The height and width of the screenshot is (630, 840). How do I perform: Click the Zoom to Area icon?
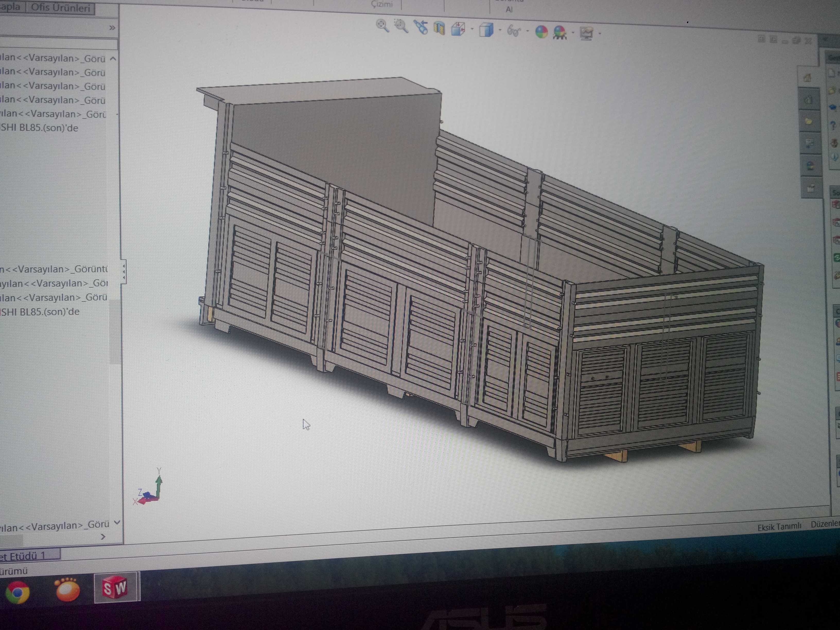[x=401, y=26]
